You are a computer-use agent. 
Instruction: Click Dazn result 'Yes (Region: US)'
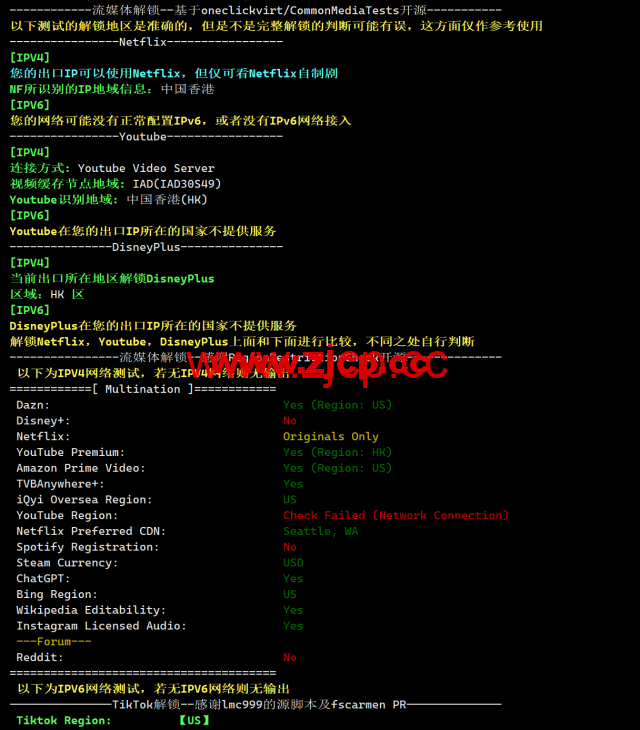pyautogui.click(x=337, y=405)
